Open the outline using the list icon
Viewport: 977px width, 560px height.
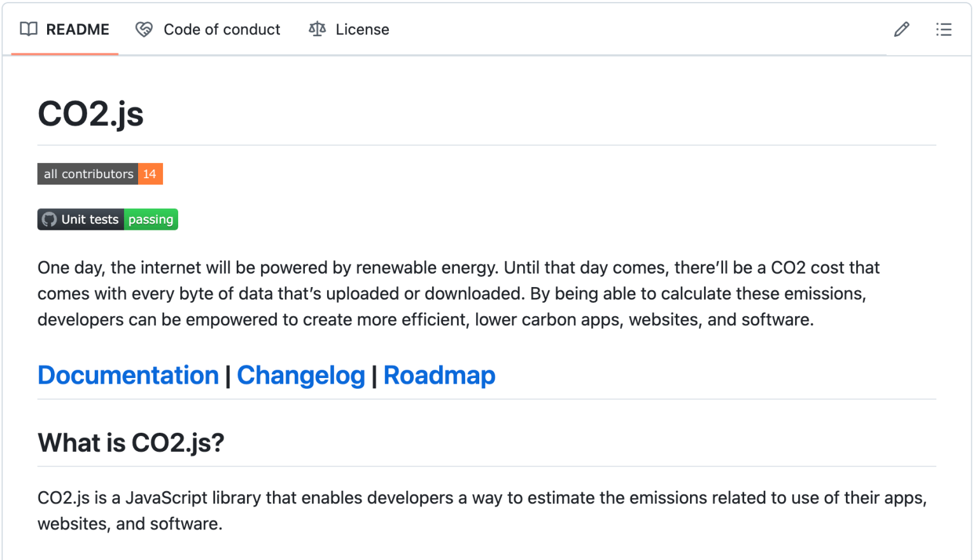944,29
